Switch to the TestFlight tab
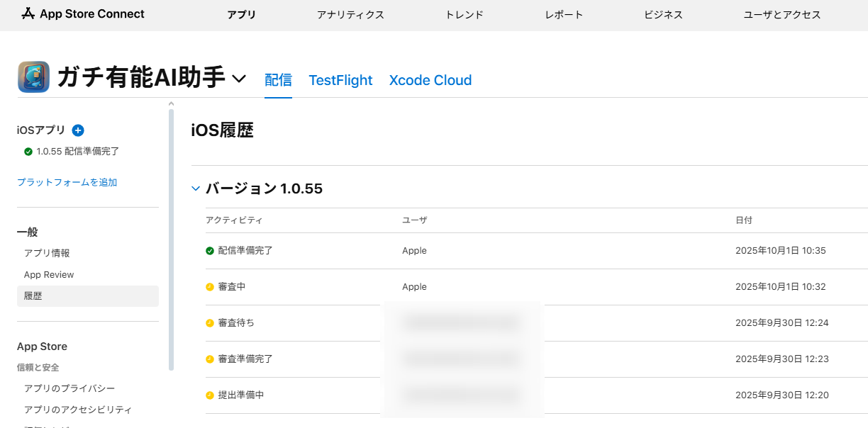 click(340, 81)
